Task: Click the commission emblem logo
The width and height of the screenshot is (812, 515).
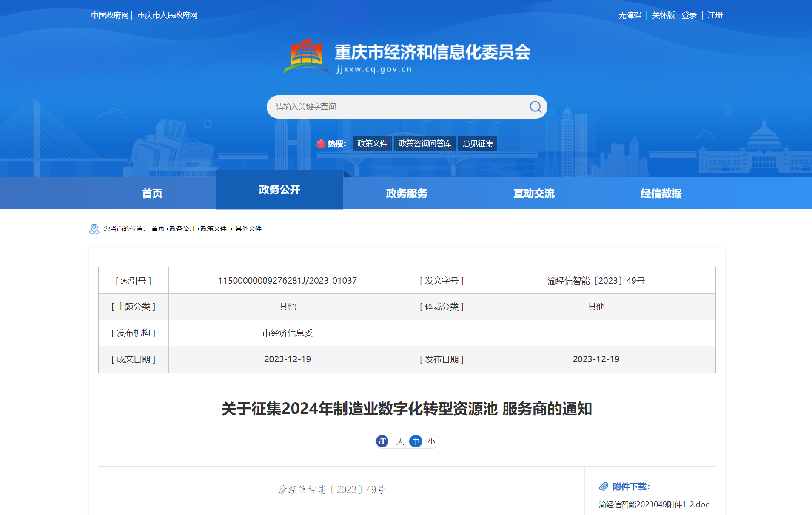Action: tap(305, 56)
